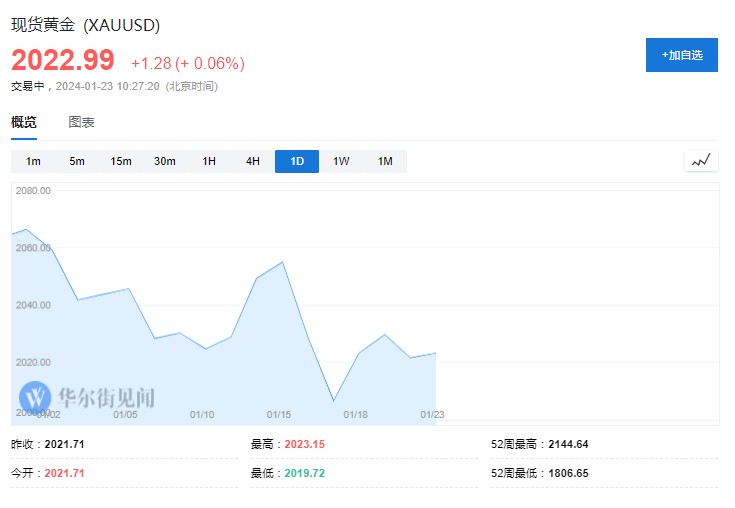Select the 5m timeframe
Viewport: 735px width, 508px height.
tap(77, 161)
